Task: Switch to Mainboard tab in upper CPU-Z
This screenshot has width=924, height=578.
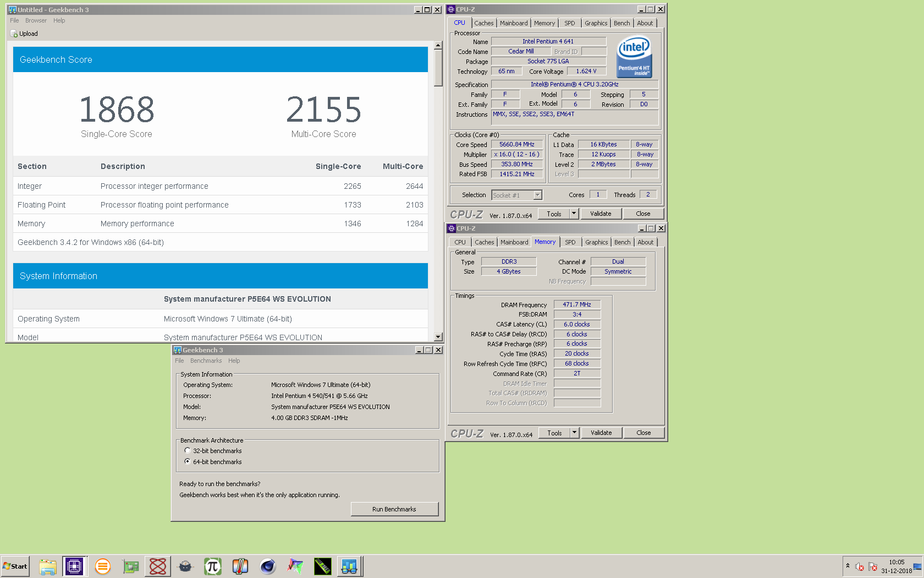Action: coord(514,23)
